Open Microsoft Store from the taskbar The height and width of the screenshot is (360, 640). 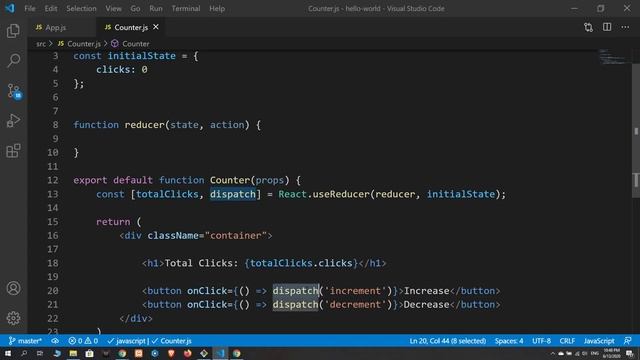tap(89, 353)
